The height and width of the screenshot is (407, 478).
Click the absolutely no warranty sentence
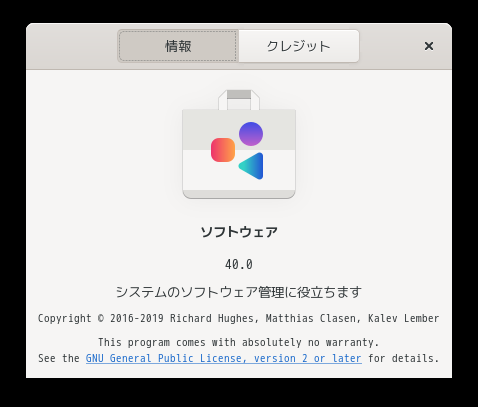pyautogui.click(x=239, y=342)
